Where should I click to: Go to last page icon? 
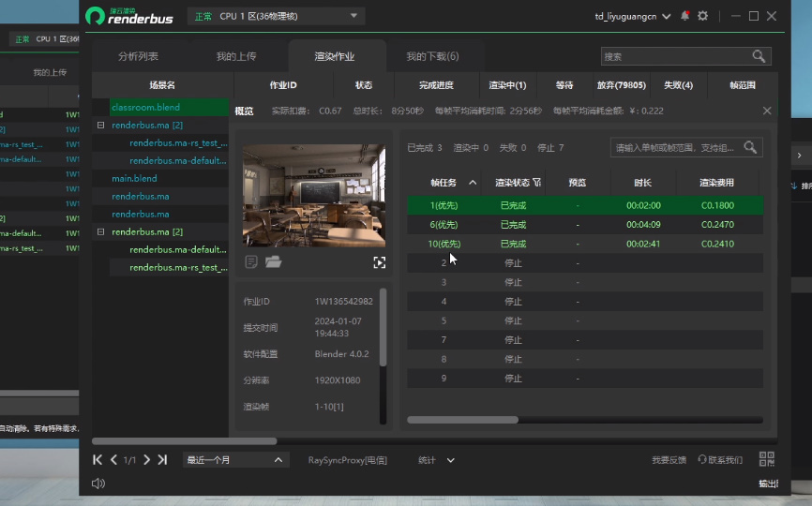[x=162, y=459]
